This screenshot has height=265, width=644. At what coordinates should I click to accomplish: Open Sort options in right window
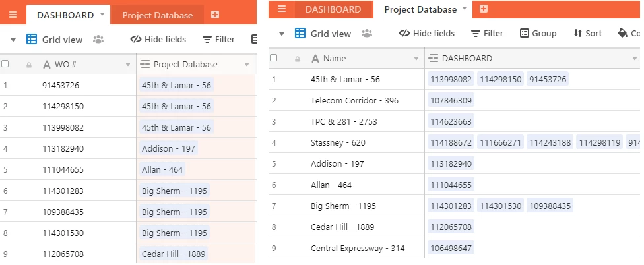[588, 33]
